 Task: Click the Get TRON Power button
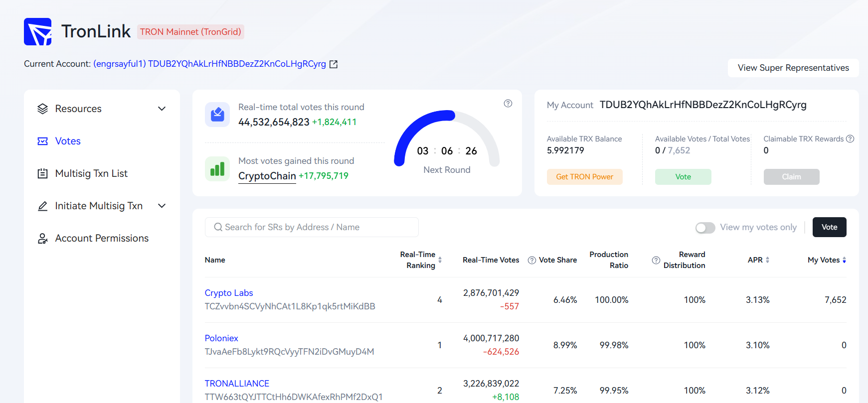click(584, 177)
